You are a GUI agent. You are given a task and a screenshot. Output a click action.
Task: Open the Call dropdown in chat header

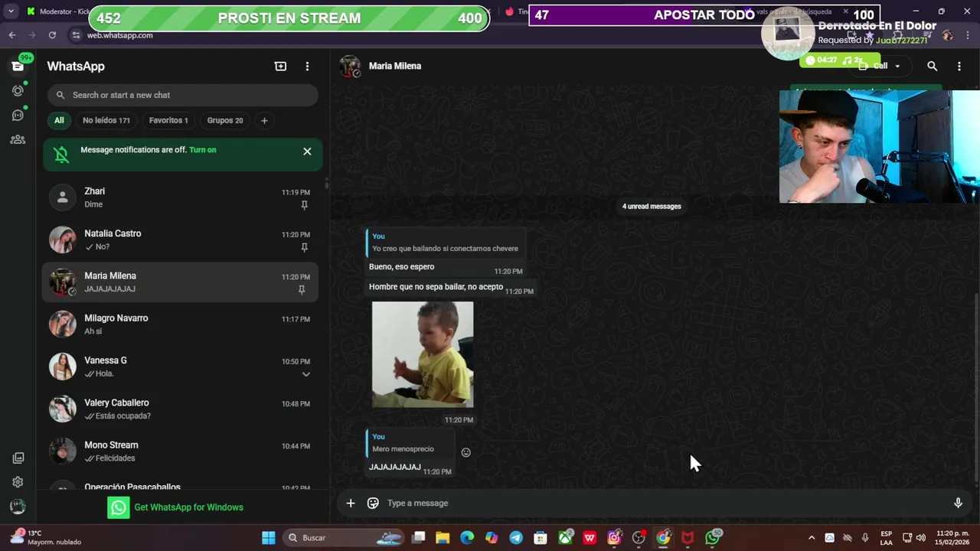(x=880, y=67)
